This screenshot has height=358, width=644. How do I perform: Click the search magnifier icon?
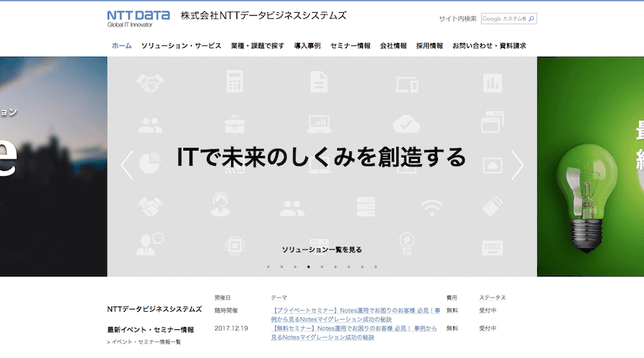click(x=531, y=18)
